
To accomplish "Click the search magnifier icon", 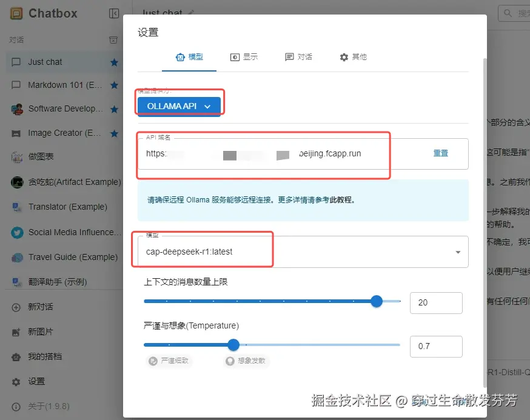I will point(508,13).
